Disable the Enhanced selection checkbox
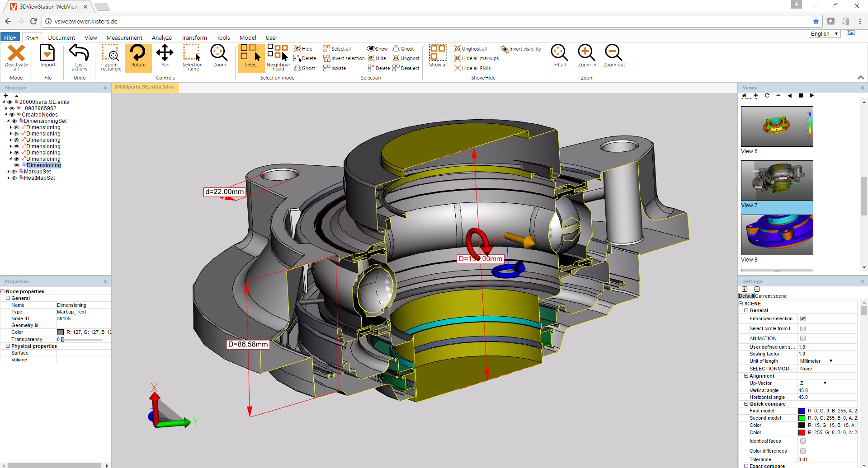 [803, 318]
